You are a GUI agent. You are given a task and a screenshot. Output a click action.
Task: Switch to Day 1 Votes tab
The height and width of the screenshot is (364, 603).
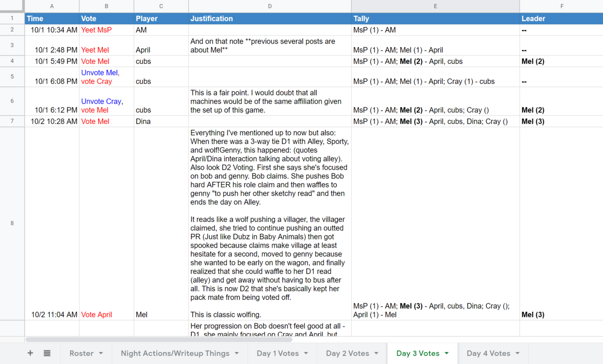(x=277, y=353)
